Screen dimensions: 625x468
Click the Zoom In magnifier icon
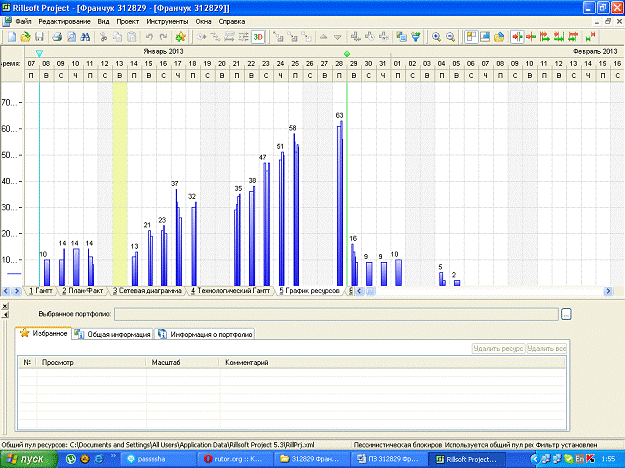click(x=436, y=36)
